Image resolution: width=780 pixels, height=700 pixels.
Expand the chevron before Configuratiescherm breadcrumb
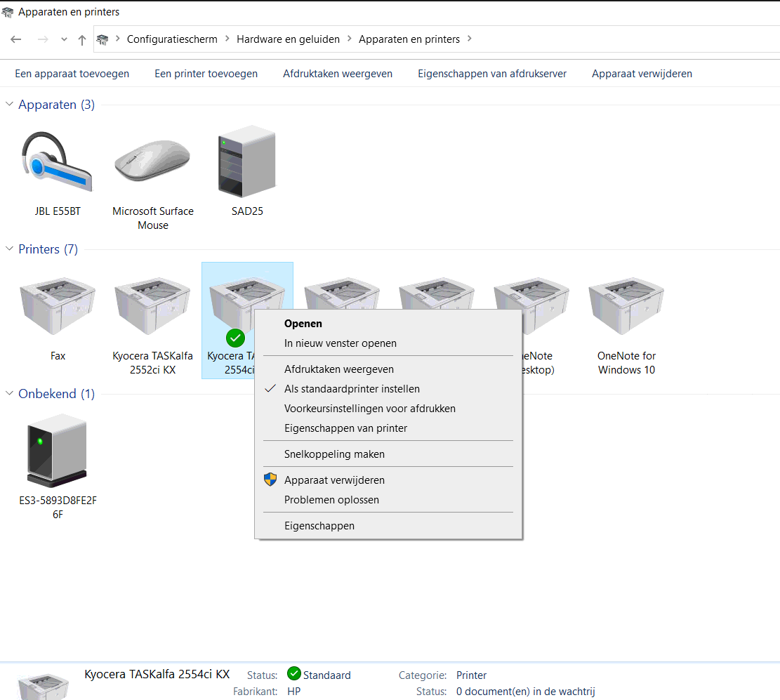[117, 39]
